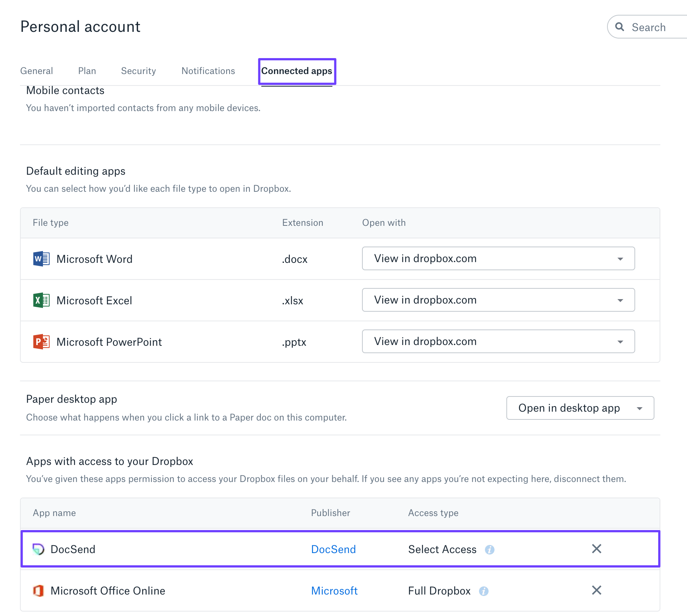Open the Microsoft publisher link
The width and height of the screenshot is (687, 616).
[x=334, y=590]
